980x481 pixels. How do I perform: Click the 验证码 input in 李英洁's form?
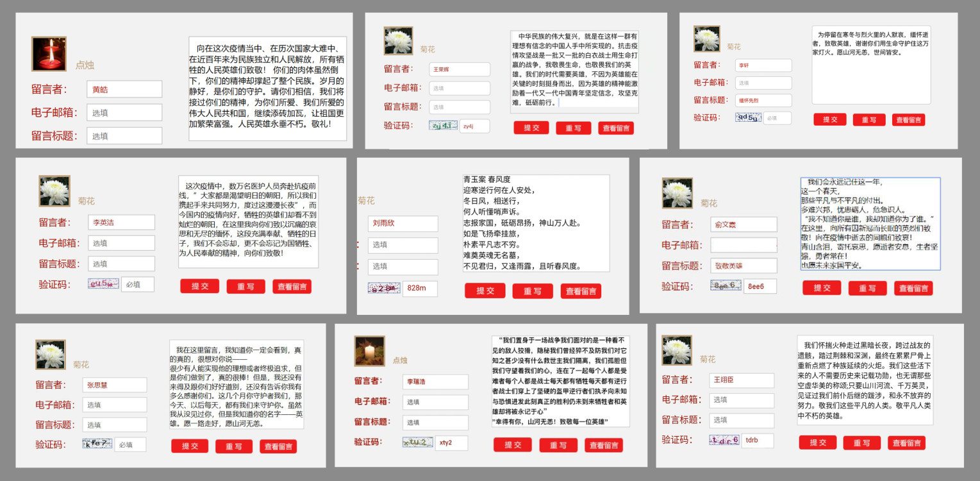coord(138,284)
